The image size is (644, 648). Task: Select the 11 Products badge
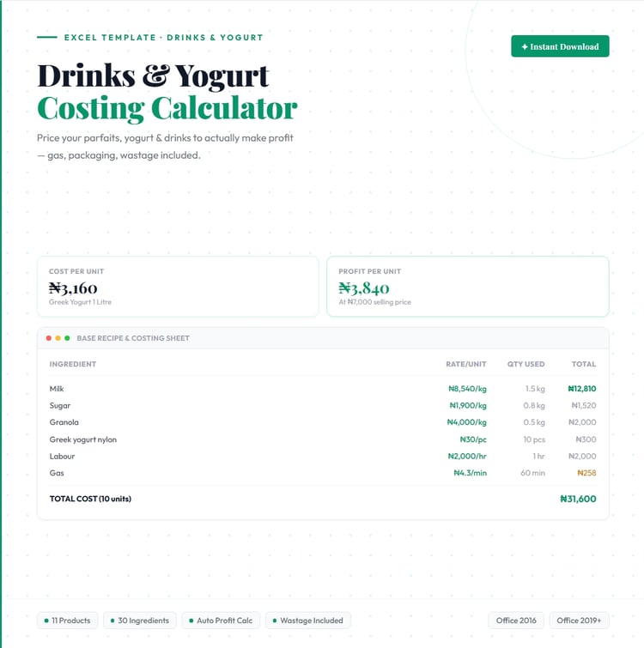(67, 621)
